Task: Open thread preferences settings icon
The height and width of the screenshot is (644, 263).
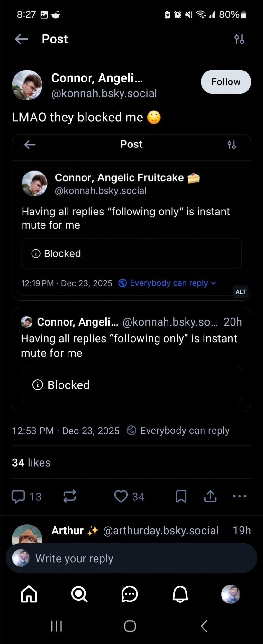Action: pos(239,39)
